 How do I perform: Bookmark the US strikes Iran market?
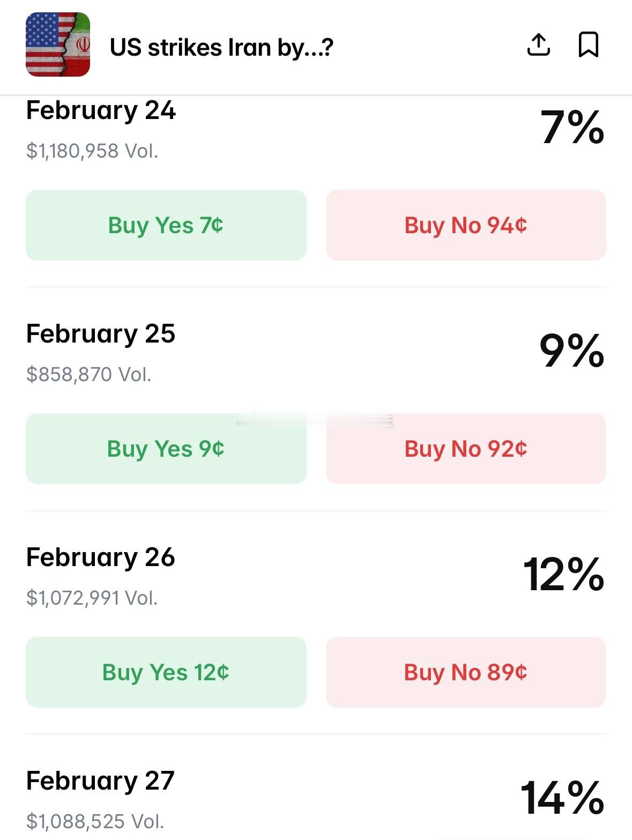coord(588,44)
